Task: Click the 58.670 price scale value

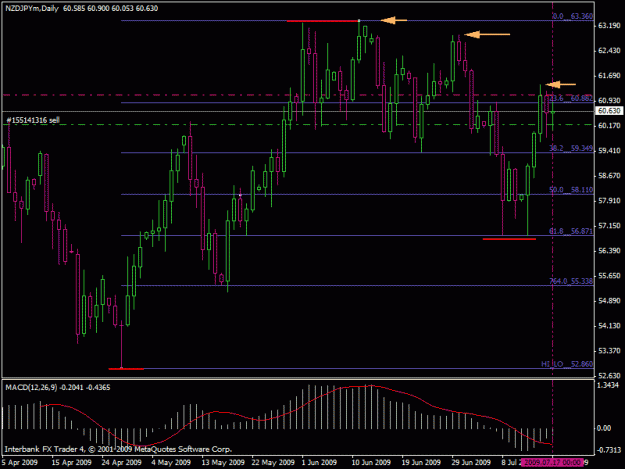Action: pos(609,176)
